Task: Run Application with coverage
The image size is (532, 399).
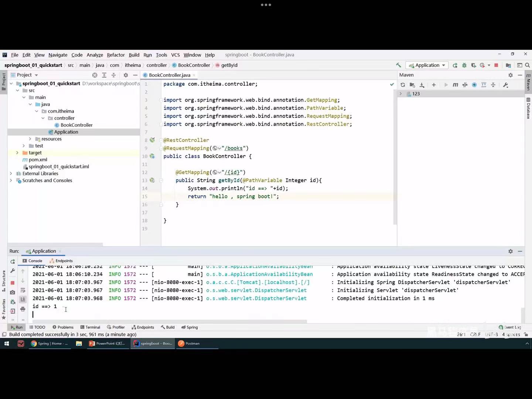Action: pyautogui.click(x=473, y=65)
